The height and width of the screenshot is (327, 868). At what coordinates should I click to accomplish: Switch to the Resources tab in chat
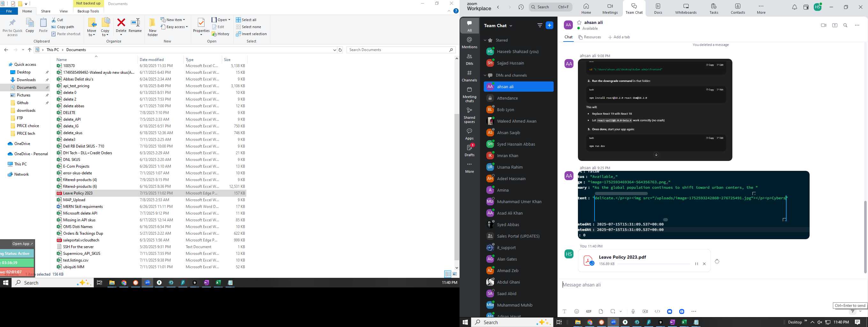590,37
